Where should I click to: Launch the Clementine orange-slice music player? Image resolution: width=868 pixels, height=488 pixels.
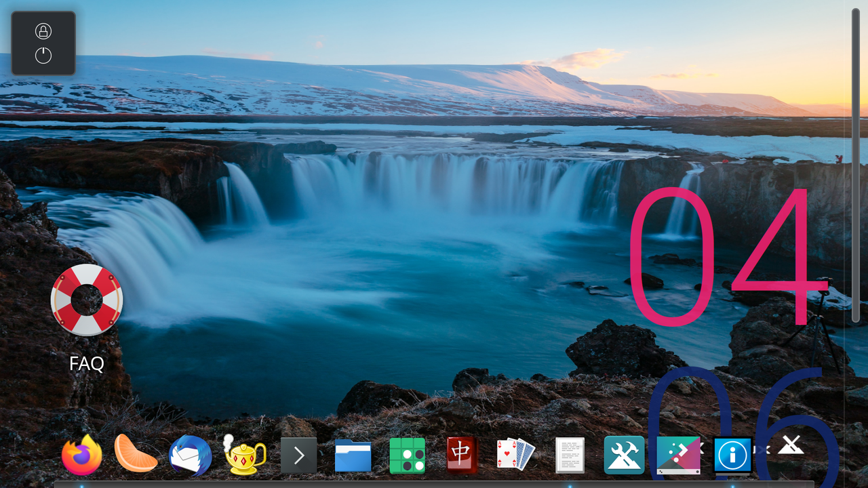(x=136, y=454)
